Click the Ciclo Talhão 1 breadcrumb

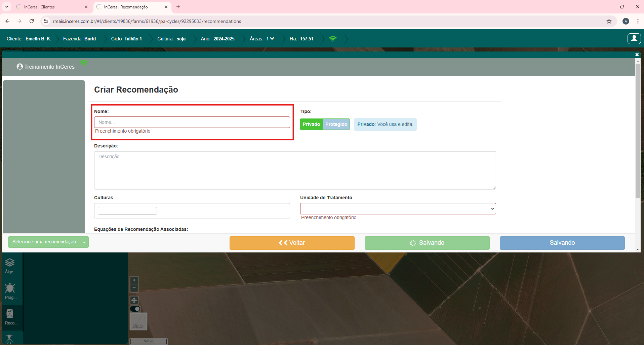[126, 39]
